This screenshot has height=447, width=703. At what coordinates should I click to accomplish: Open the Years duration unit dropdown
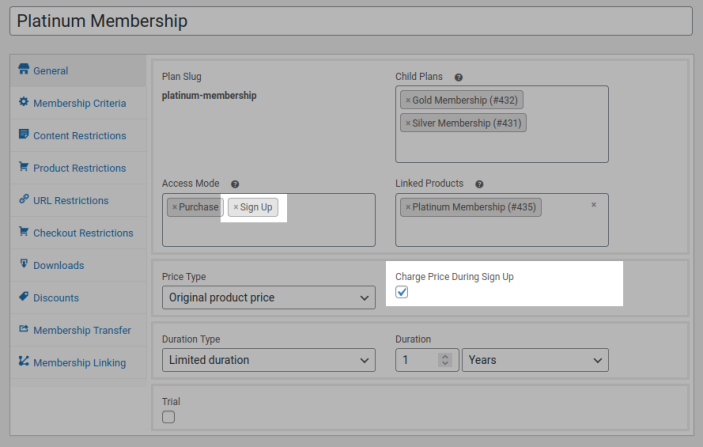pyautogui.click(x=535, y=360)
